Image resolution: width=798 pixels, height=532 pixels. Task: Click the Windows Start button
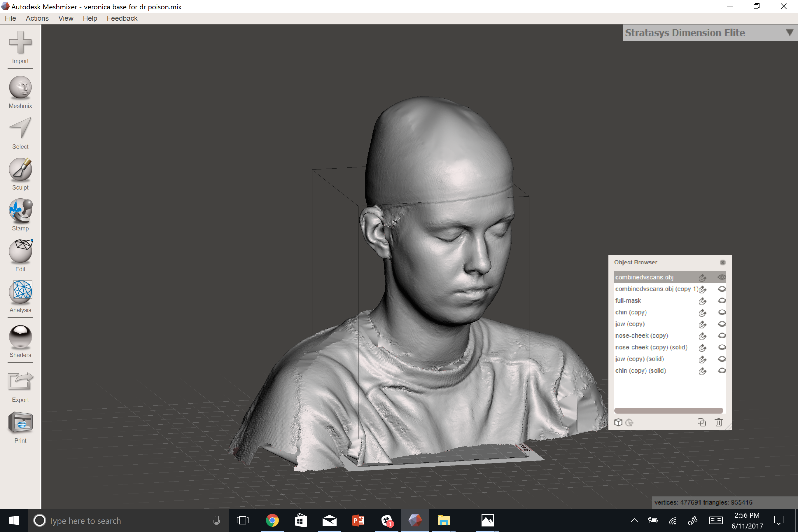(14, 520)
